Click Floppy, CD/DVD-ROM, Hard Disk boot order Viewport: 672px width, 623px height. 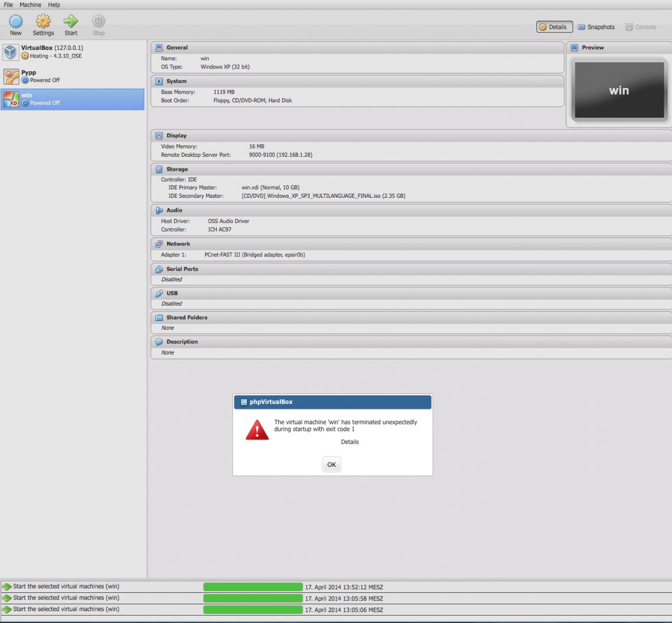(252, 101)
